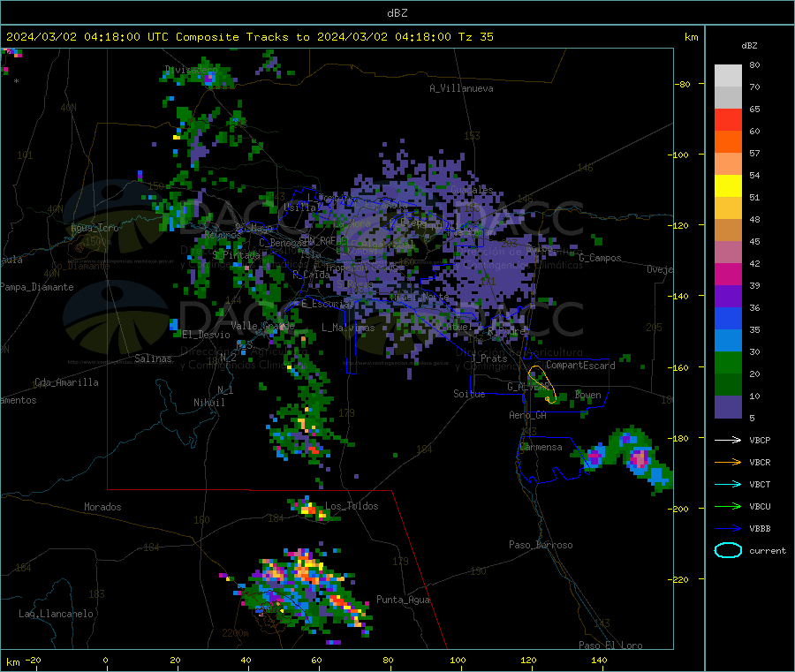
Task: Select the yellow 51-54 dBZ color band
Action: (728, 186)
